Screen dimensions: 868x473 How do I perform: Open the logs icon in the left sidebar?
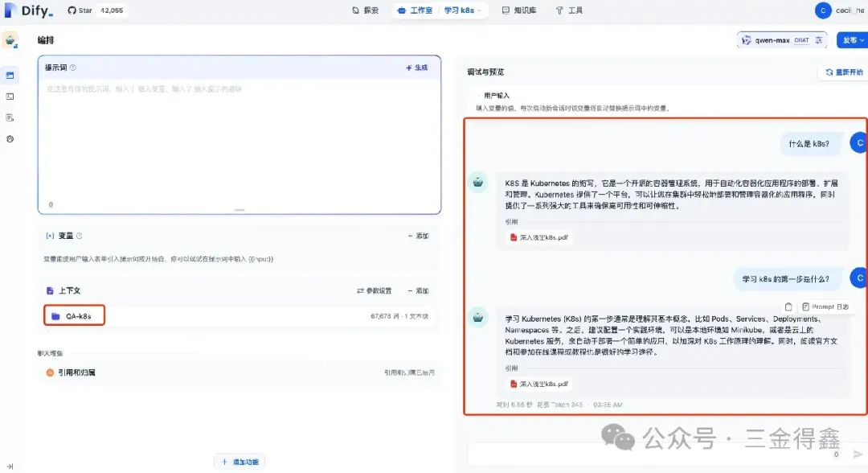pos(11,117)
